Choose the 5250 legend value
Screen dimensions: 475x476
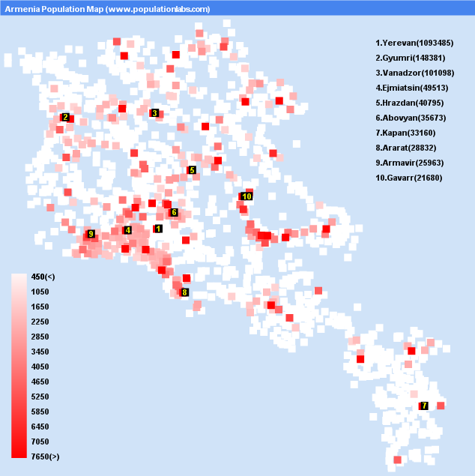point(40,397)
